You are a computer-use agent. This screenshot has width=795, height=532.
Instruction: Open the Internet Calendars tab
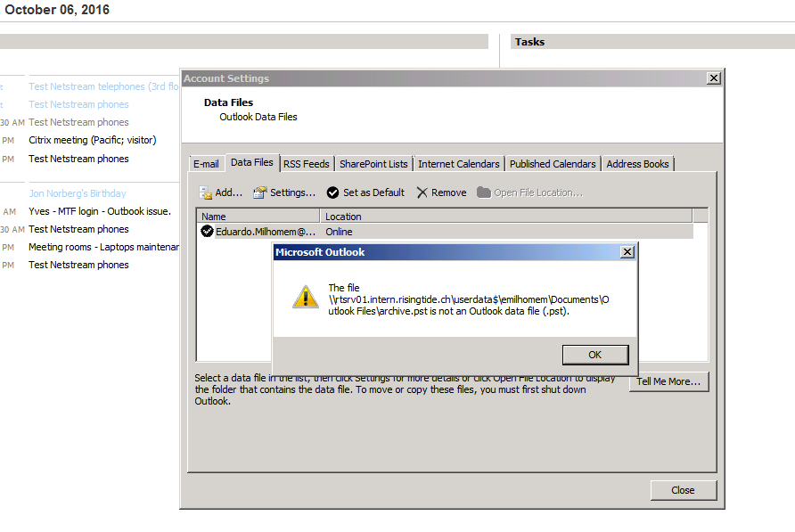point(459,163)
